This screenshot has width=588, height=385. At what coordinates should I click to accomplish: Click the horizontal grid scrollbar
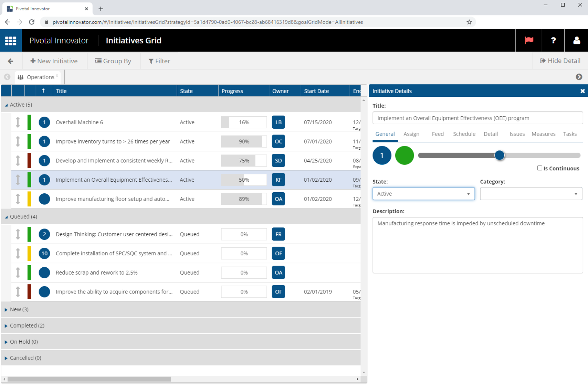click(x=89, y=379)
